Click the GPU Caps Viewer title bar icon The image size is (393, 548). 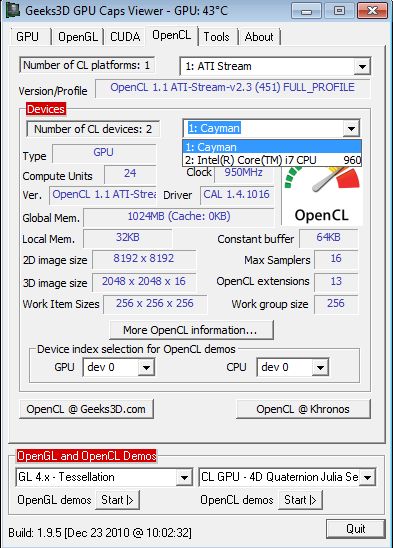[x=13, y=10]
